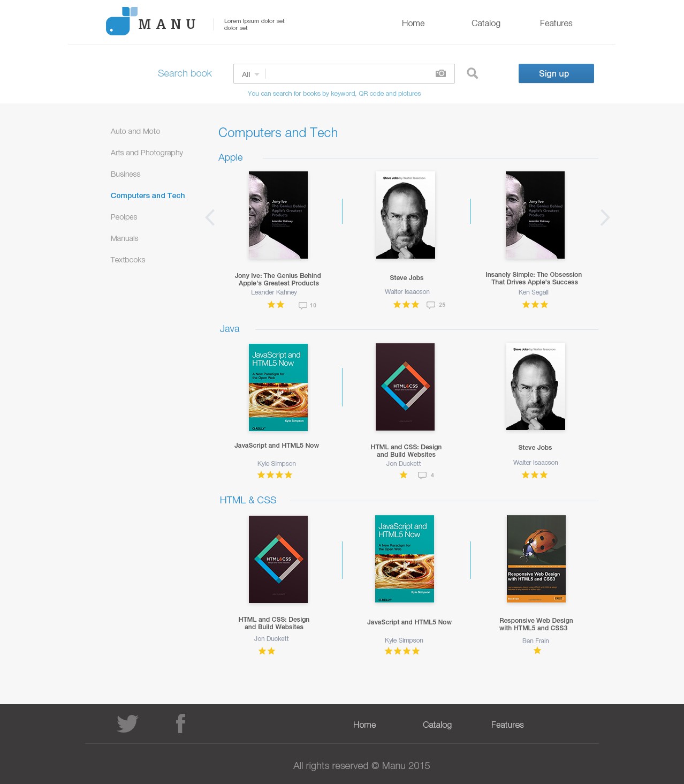This screenshot has height=784, width=684.
Task: Click author Leander Kahney
Action: [x=274, y=292]
